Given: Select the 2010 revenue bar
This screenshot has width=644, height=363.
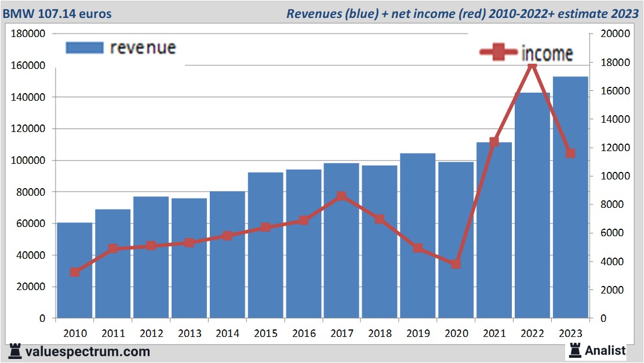Looking at the screenshot, I should 75,270.
